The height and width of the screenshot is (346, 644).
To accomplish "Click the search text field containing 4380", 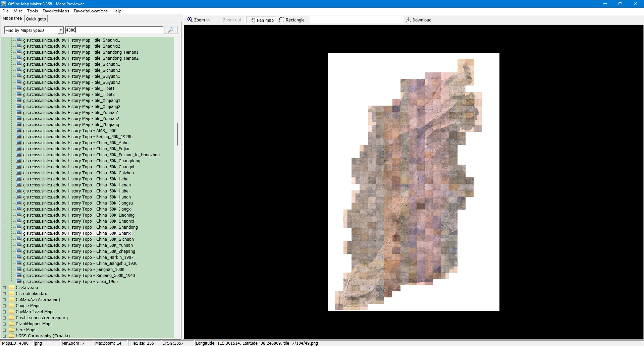I will click(x=114, y=30).
